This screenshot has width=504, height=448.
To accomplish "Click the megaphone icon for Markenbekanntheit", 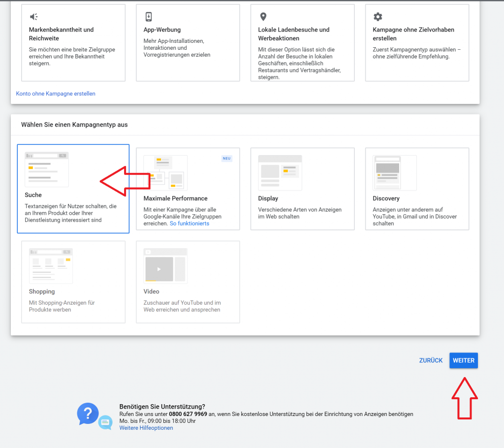I will (x=33, y=17).
